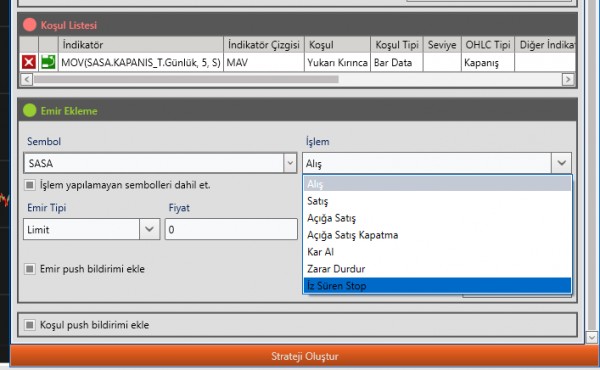Click the horizontal scrollbar thumb in Koşul Listesi
The width and height of the screenshot is (600, 370).
tap(186, 80)
